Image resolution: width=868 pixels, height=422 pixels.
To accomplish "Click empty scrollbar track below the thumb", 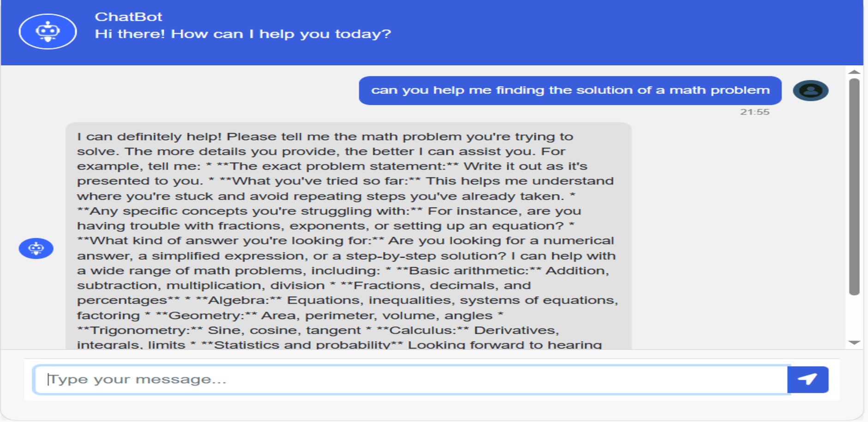I will pos(854,317).
